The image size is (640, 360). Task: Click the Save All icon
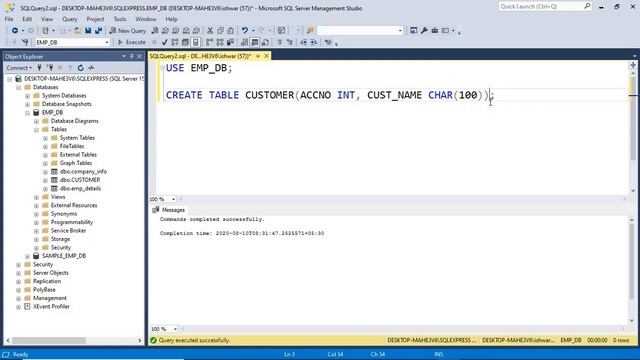(98, 31)
